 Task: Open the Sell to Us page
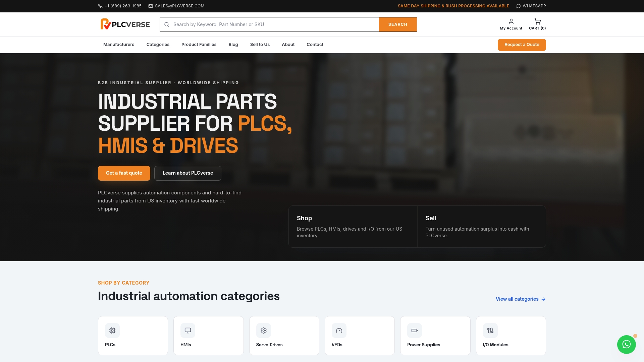260,45
